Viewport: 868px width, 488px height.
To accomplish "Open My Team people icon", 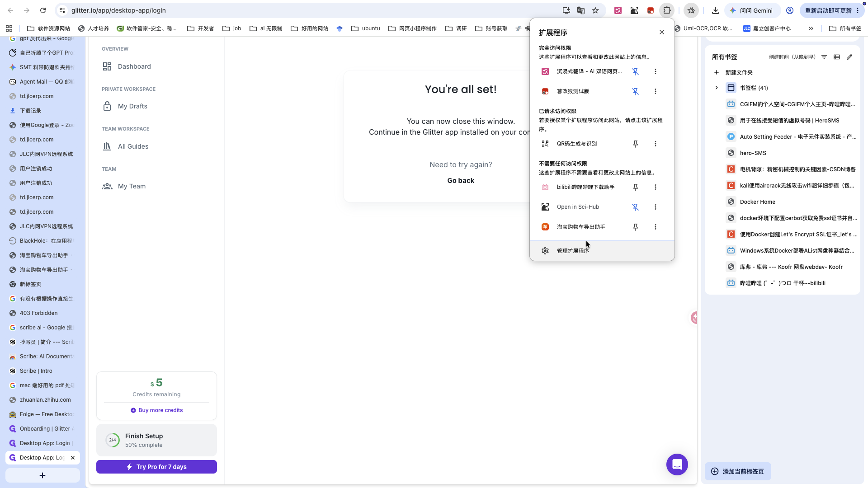I will [107, 186].
